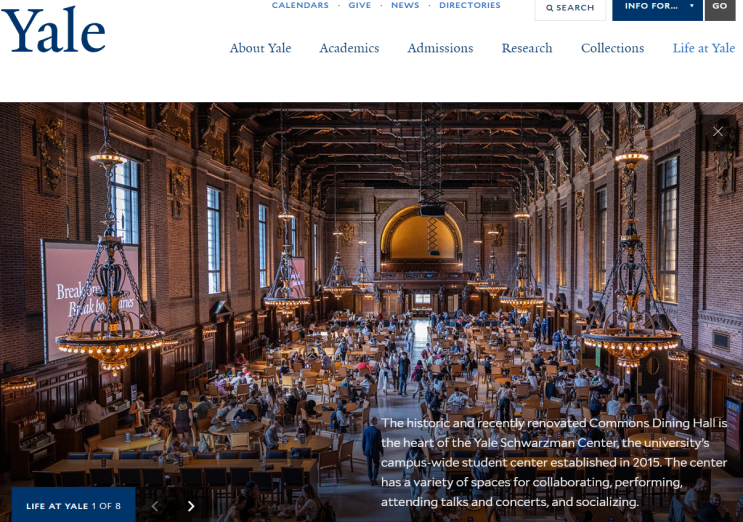Close the photo caption with the X

pyautogui.click(x=718, y=132)
